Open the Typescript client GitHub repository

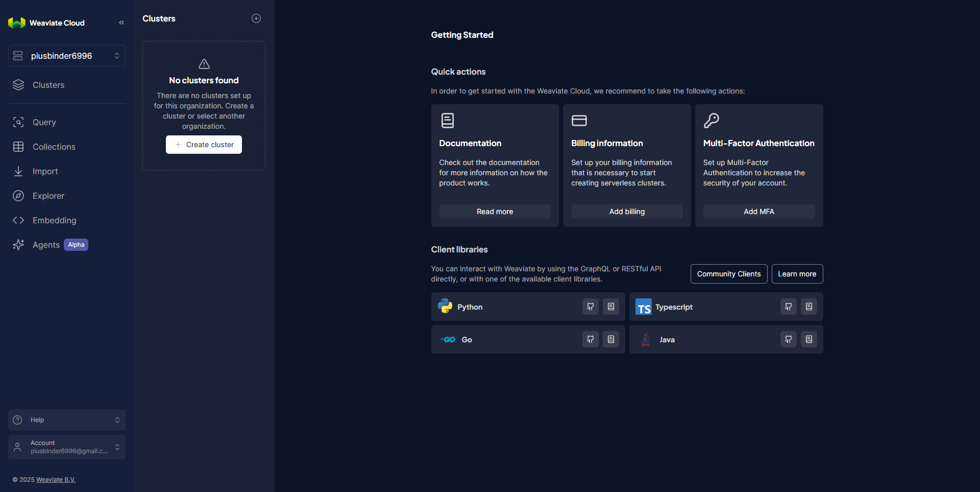(x=789, y=307)
